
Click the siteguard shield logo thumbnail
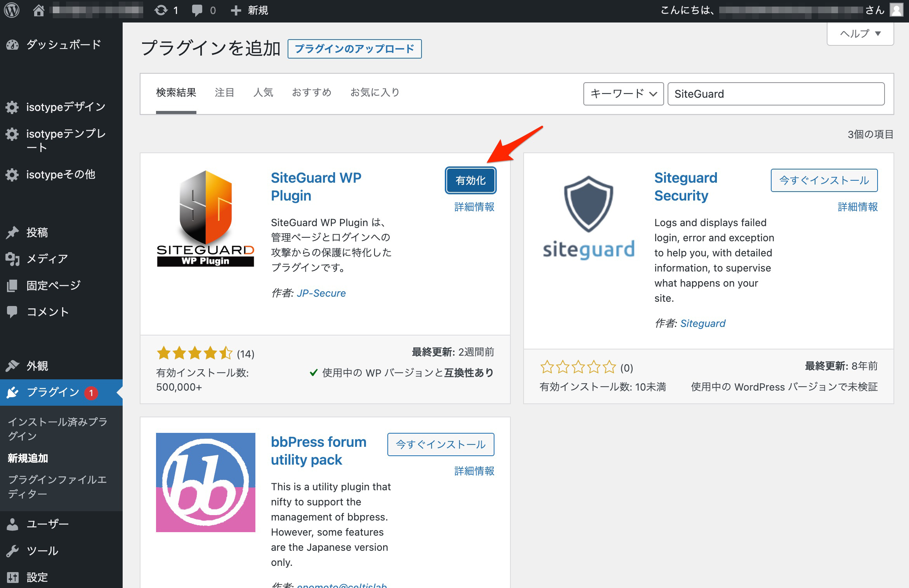coord(589,218)
